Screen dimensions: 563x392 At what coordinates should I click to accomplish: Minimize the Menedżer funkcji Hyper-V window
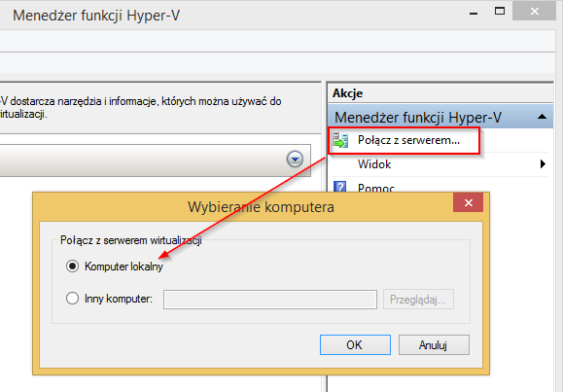474,14
